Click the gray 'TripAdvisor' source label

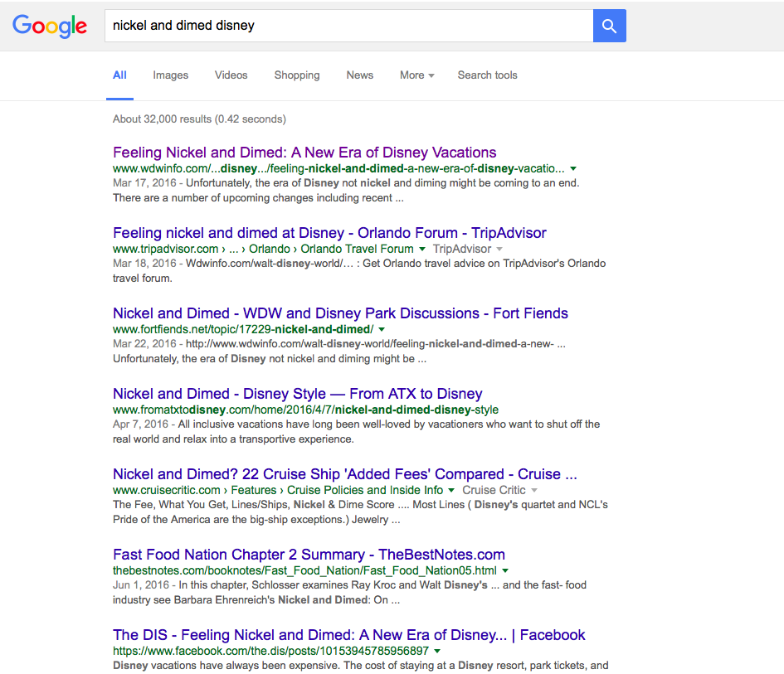462,249
